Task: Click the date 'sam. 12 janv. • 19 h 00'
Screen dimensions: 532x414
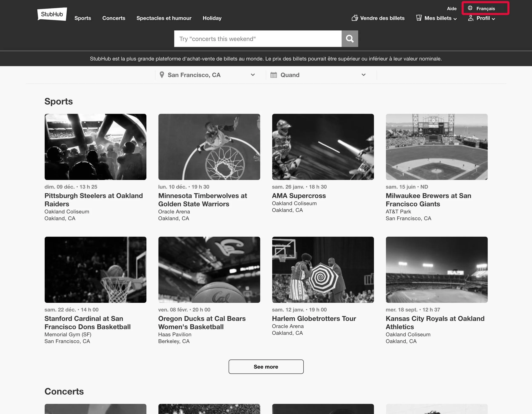Action: [x=299, y=310]
